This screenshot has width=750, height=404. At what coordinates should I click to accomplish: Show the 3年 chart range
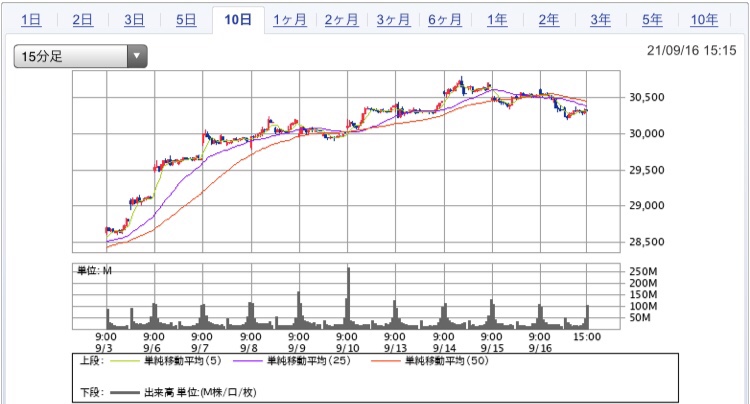click(x=600, y=20)
